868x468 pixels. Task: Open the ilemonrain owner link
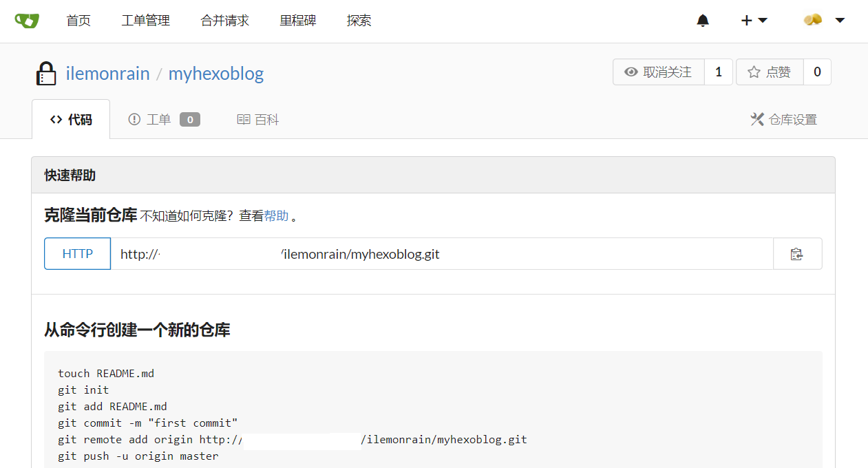point(107,74)
